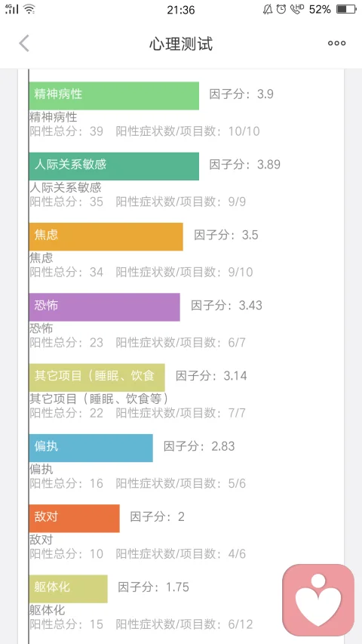Tap the orange 焦虑 bar
The width and height of the screenshot is (362, 644).
tap(106, 236)
